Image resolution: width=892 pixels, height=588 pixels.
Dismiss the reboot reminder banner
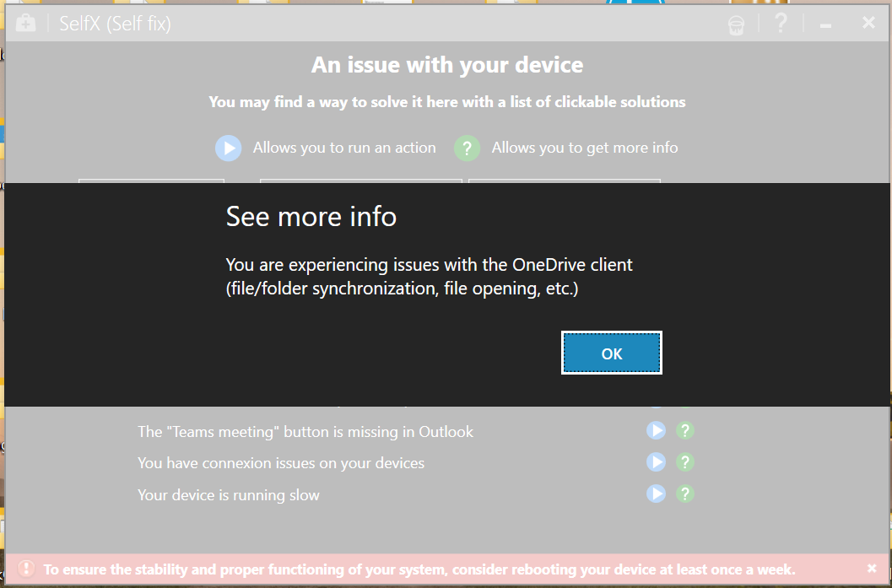(872, 568)
